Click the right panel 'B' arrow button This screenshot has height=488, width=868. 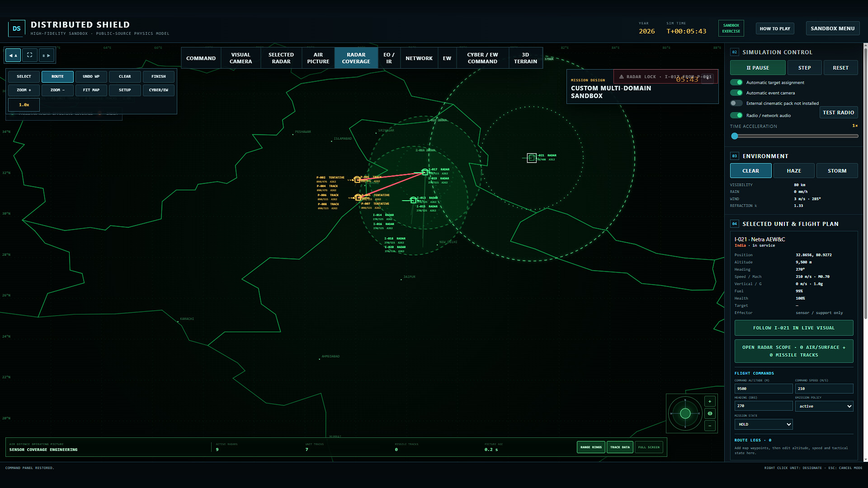pos(46,55)
